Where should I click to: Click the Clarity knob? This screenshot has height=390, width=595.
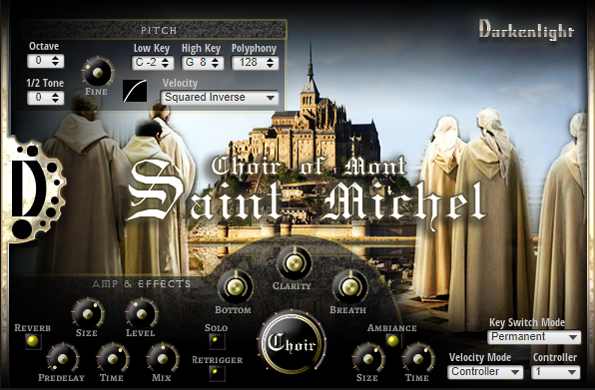point(294,263)
